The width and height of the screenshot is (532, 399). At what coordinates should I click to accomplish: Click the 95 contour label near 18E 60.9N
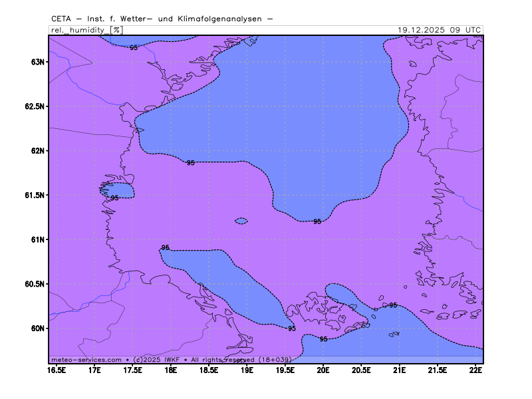click(x=166, y=247)
